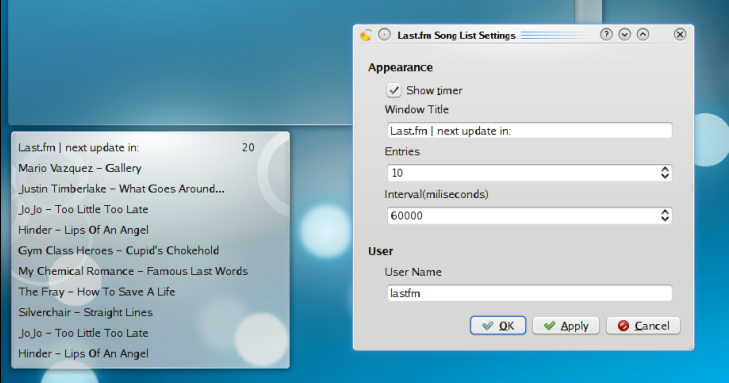Screen dimensions: 729x383
Task: Maximize the settings dialog with the up-arrow button
Action: [x=643, y=34]
